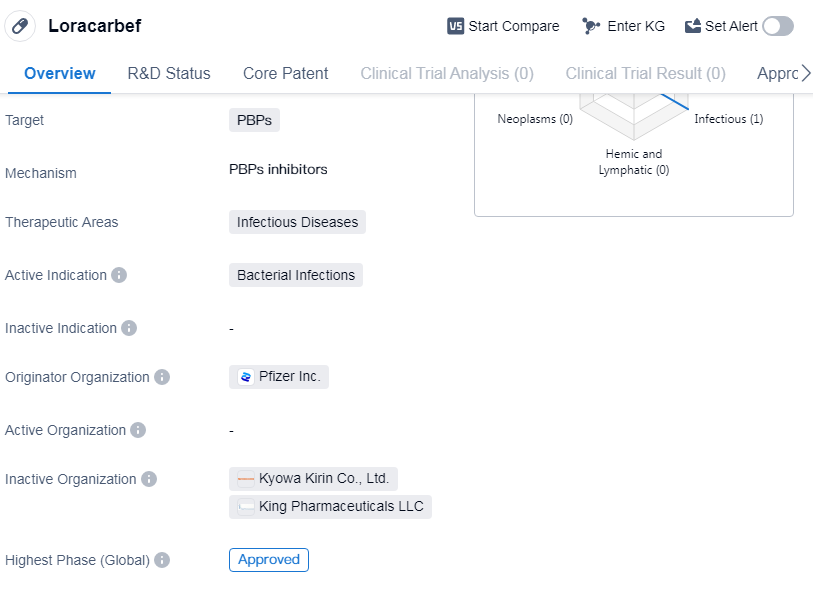Click the Start Compare VS icon

(456, 26)
